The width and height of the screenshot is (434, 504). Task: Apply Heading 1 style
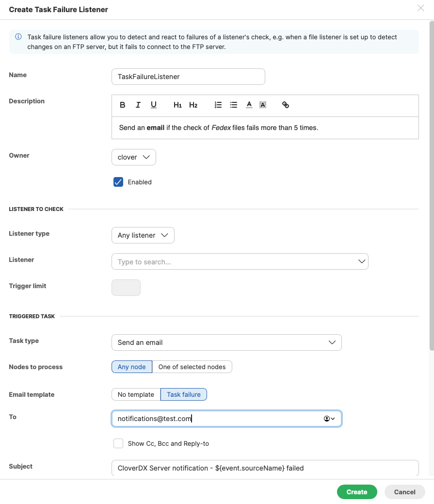(177, 105)
